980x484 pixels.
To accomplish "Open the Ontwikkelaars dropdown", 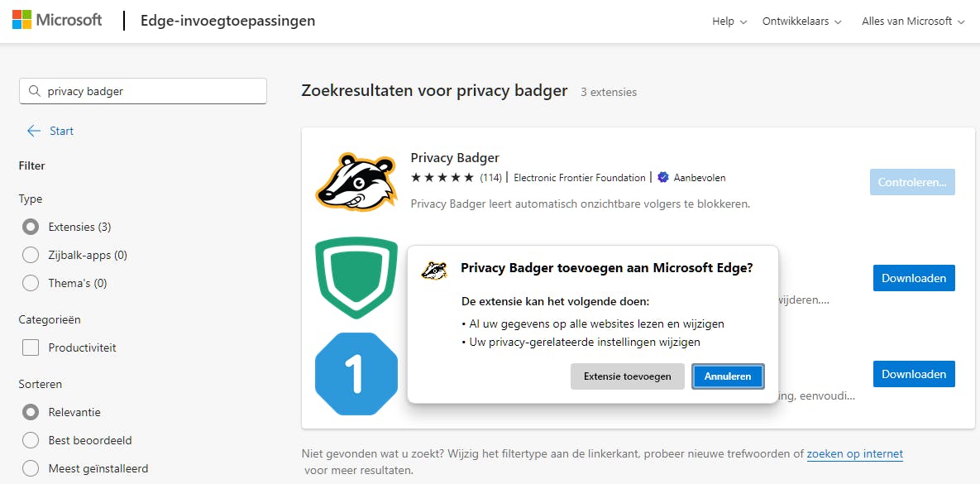I will [801, 22].
